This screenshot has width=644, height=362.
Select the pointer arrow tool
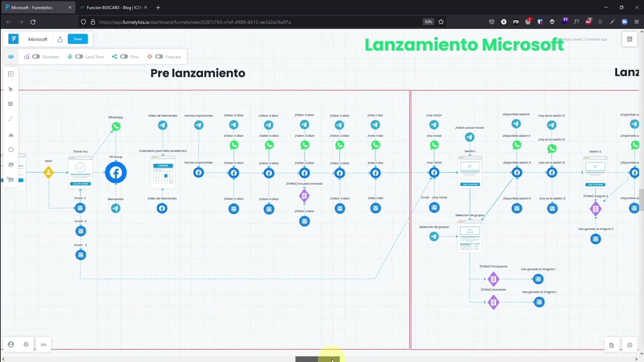(11, 89)
